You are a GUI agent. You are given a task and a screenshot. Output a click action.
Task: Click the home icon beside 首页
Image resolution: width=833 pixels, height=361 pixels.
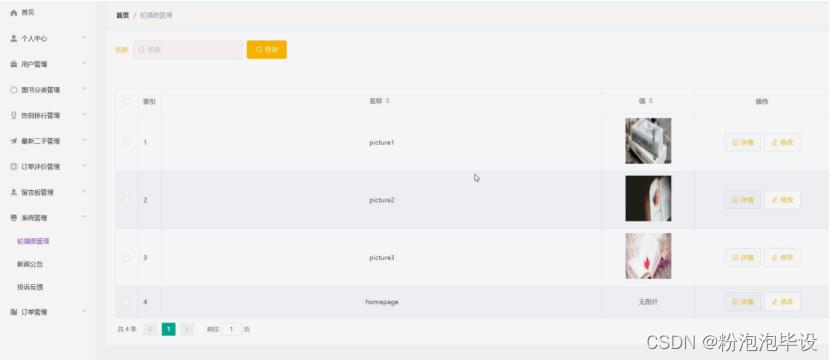[14, 13]
